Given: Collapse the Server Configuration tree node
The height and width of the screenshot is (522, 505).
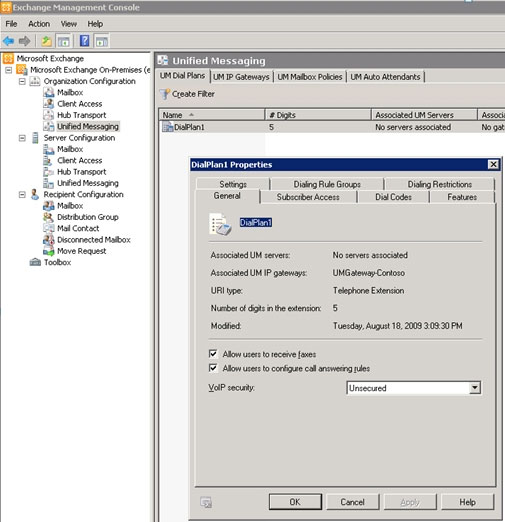Looking at the screenshot, I should click(x=22, y=138).
